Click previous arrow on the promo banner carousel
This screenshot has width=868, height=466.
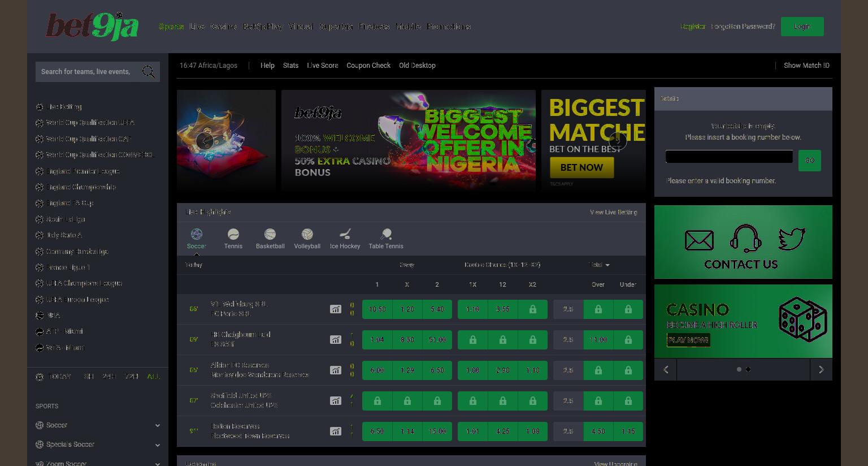click(205, 141)
